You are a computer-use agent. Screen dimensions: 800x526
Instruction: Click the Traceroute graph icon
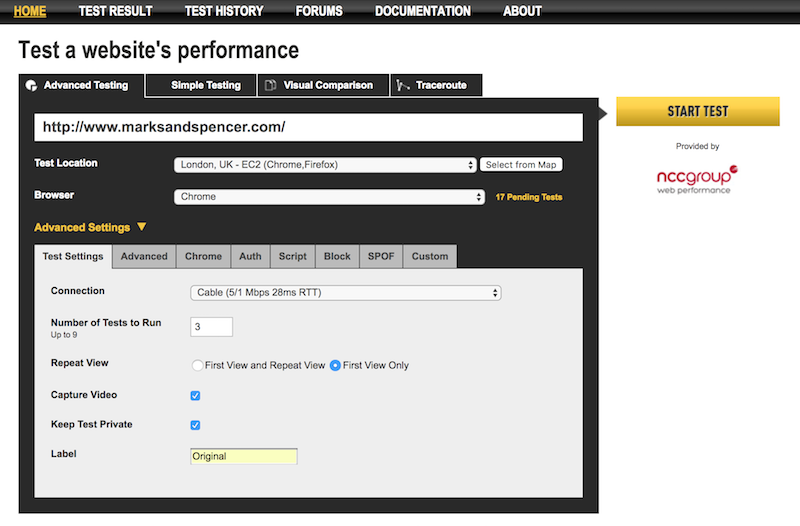pyautogui.click(x=403, y=85)
